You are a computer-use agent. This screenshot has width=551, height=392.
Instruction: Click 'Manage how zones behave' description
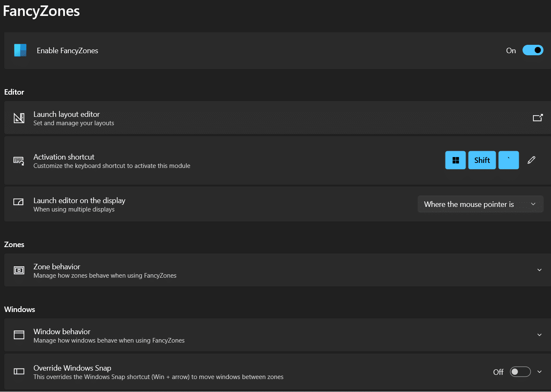[x=105, y=276]
